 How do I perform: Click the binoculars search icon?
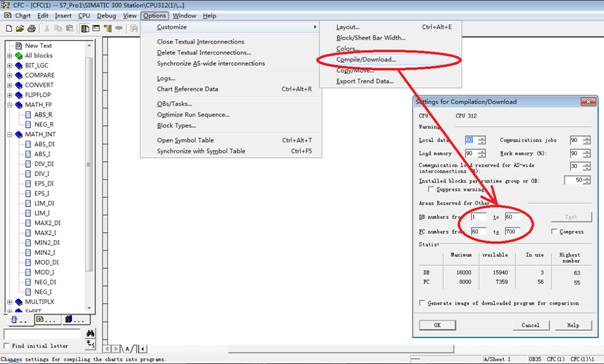91,333
